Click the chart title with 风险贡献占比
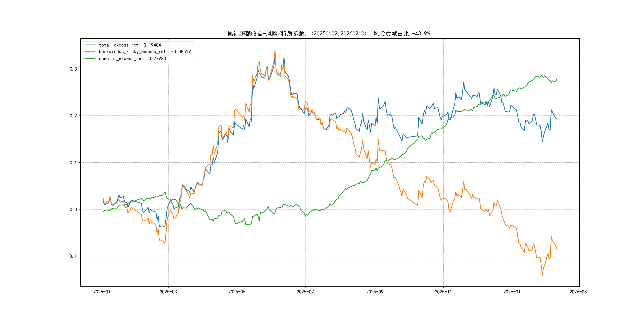 (x=329, y=34)
